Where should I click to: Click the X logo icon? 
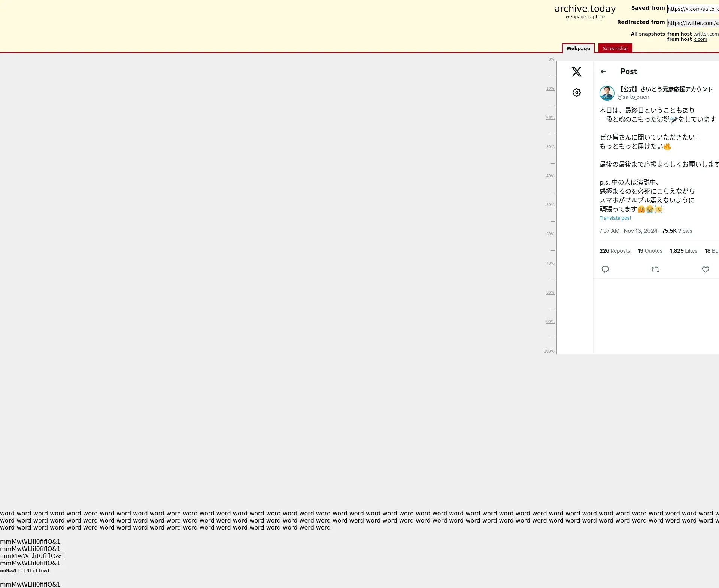(576, 72)
